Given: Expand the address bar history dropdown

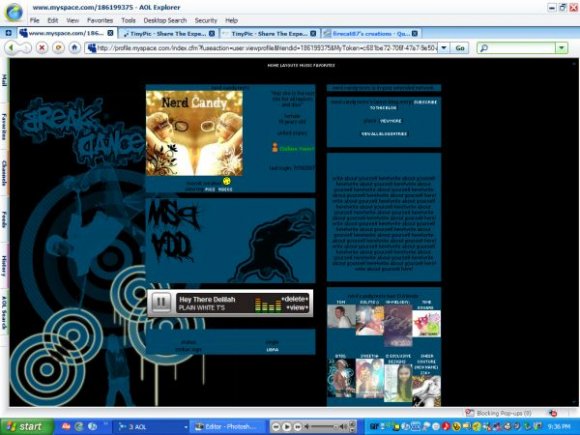Looking at the screenshot, I should (444, 48).
